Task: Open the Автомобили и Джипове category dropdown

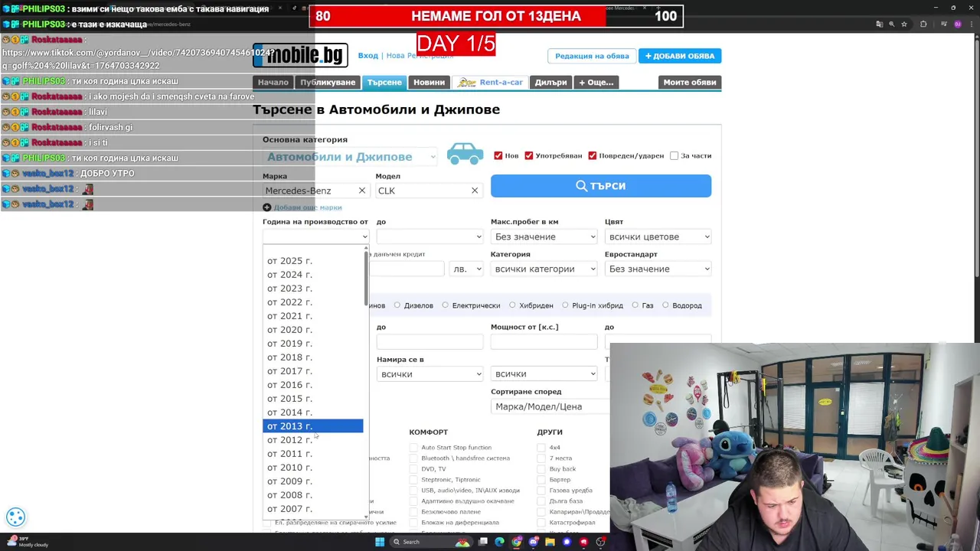Action: click(350, 157)
